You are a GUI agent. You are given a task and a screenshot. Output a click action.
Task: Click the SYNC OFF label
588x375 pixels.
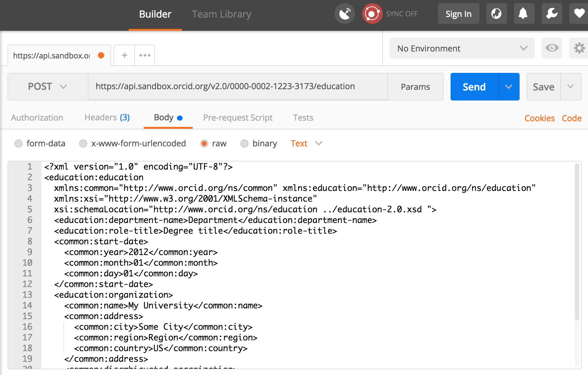(402, 14)
